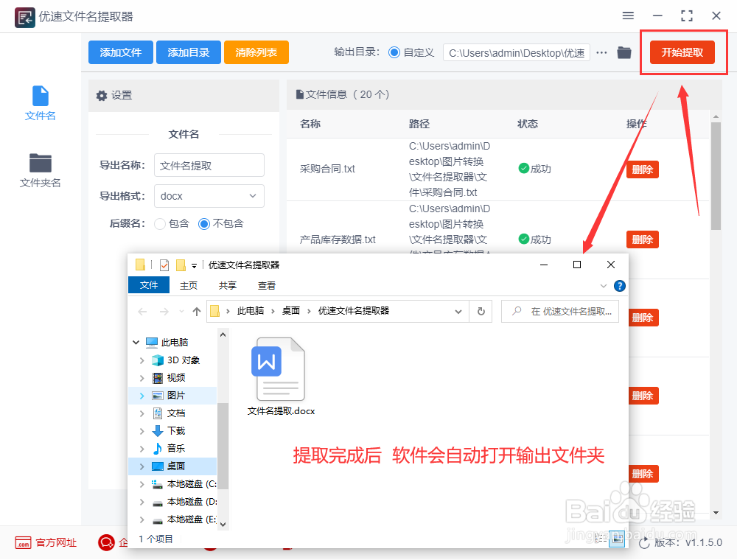Click the search magnifier in Explorer
The image size is (737, 560).
(x=517, y=310)
